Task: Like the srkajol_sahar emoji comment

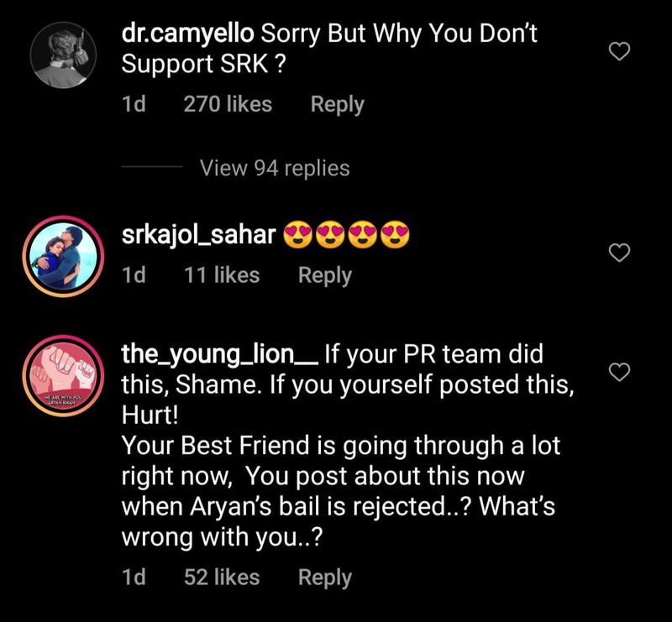Action: pos(619,253)
